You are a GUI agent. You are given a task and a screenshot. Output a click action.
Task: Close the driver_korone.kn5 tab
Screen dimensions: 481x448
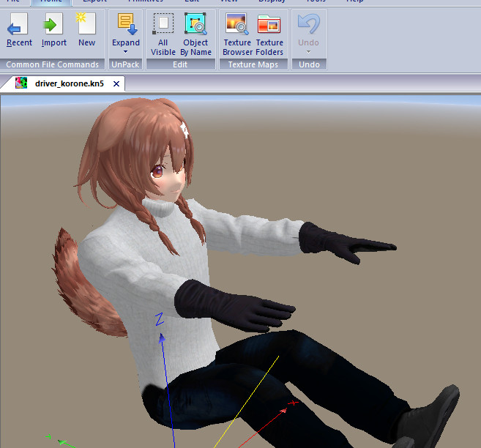click(116, 83)
